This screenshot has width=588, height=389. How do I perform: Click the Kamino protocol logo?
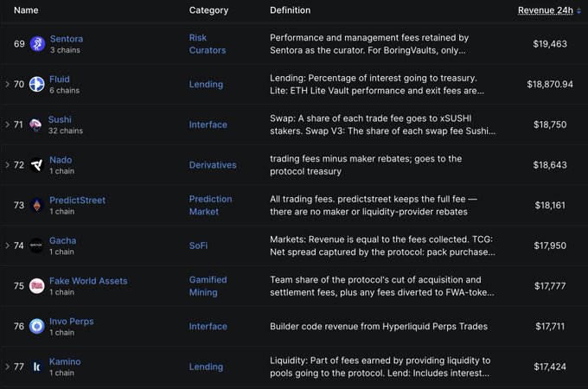point(36,367)
